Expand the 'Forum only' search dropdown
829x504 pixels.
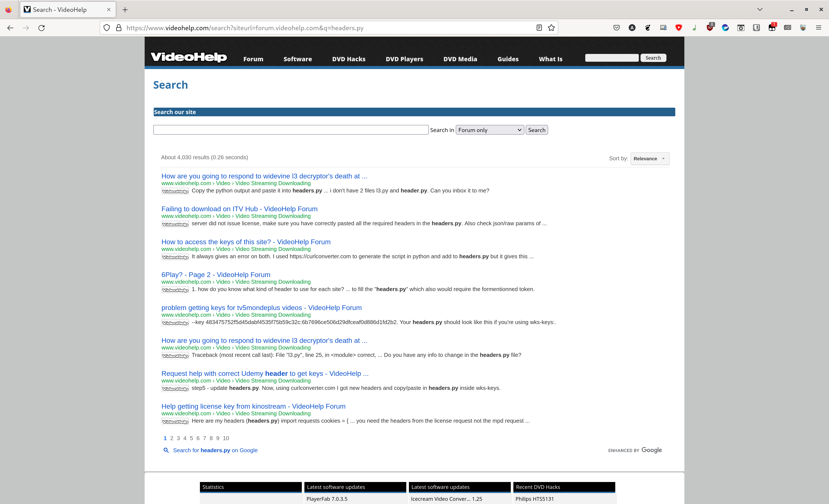490,130
